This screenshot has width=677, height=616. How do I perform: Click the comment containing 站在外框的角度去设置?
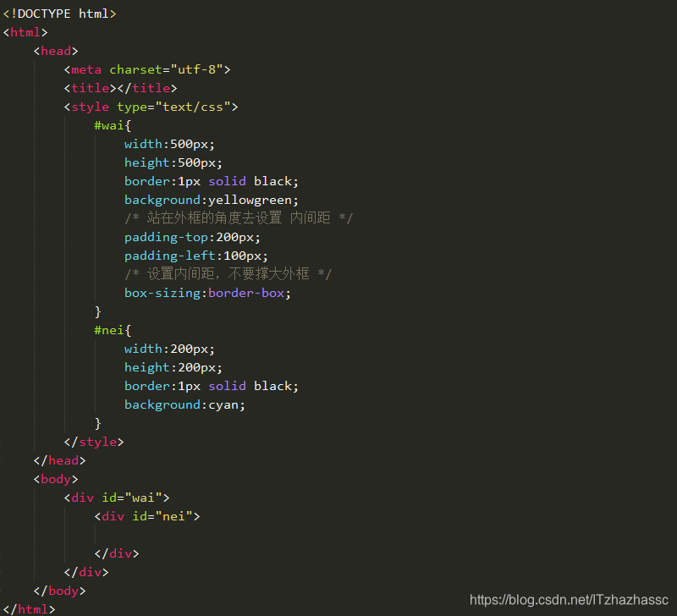(239, 218)
